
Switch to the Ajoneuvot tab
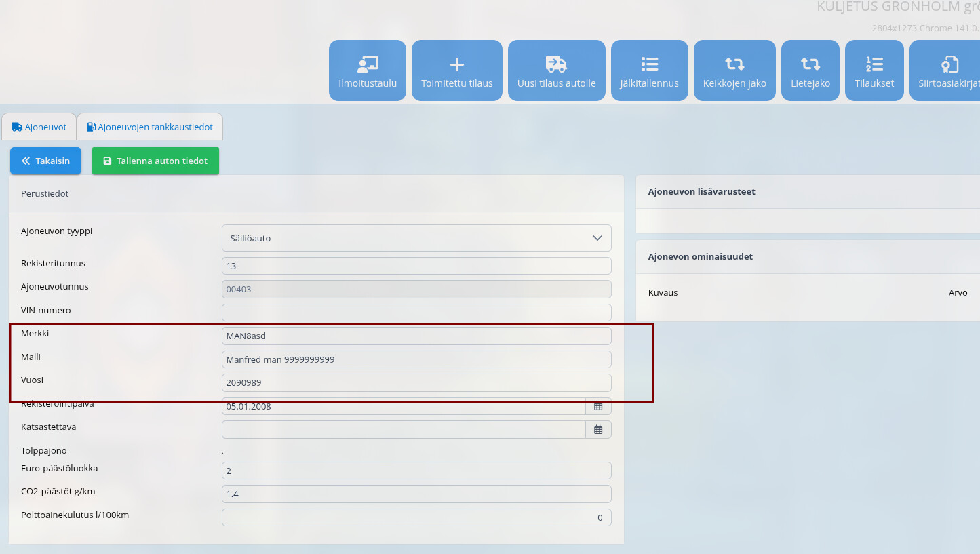coord(39,127)
